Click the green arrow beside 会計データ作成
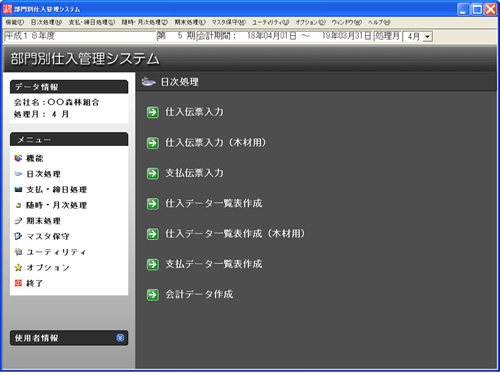The height and width of the screenshot is (374, 500). click(153, 295)
